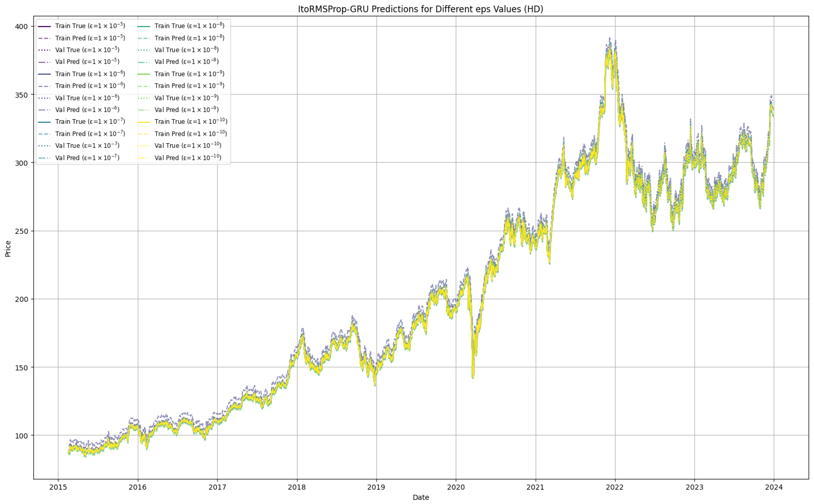Viewport: 814px width, 504px height.
Task: Select legend label Val Pred ε=1×10⁻⁷
Action: point(87,158)
